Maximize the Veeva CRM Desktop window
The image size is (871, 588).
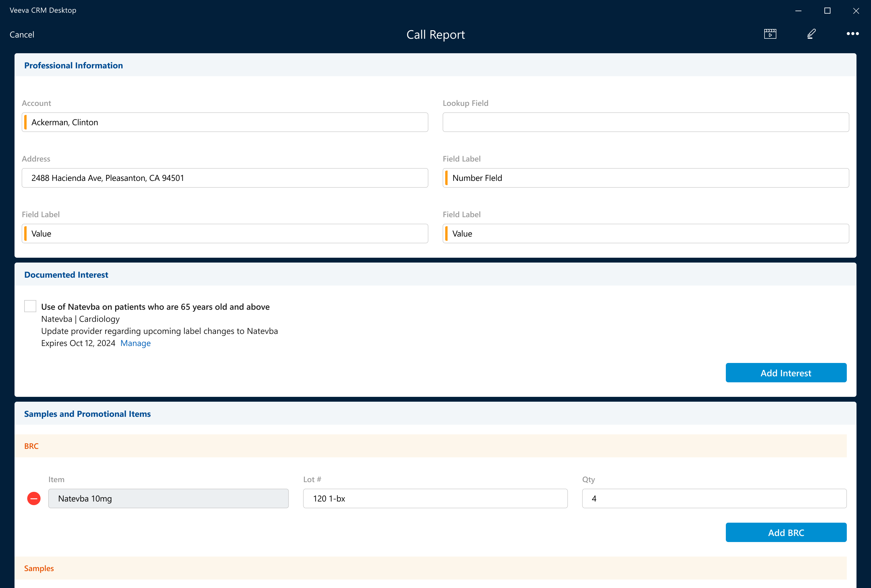click(827, 11)
